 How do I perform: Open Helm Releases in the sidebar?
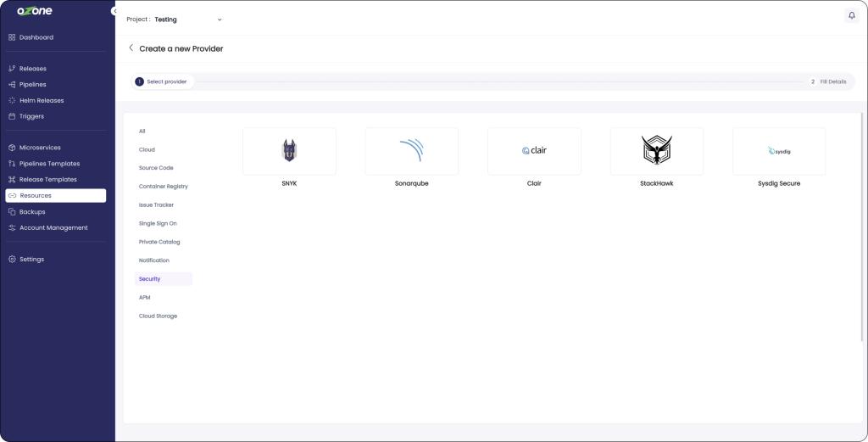coord(41,100)
